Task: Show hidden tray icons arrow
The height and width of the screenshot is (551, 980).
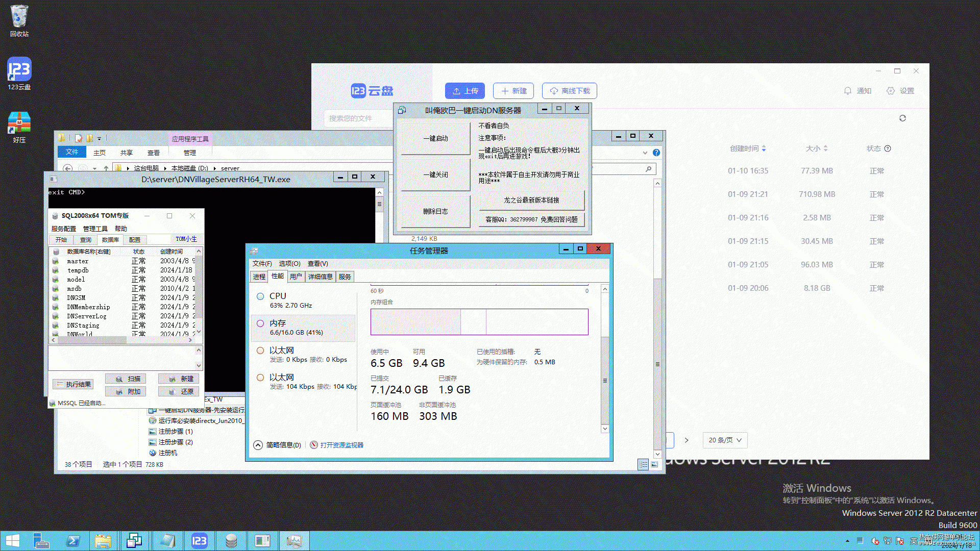Action: 847,541
